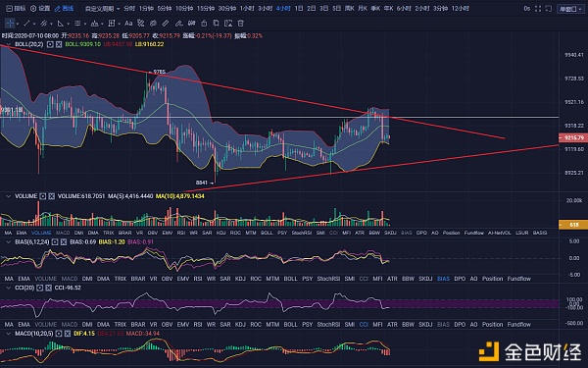Image resolution: width=588 pixels, height=368 pixels.
Task: Open the 自定义周期 custom period dropdown
Action: click(102, 8)
